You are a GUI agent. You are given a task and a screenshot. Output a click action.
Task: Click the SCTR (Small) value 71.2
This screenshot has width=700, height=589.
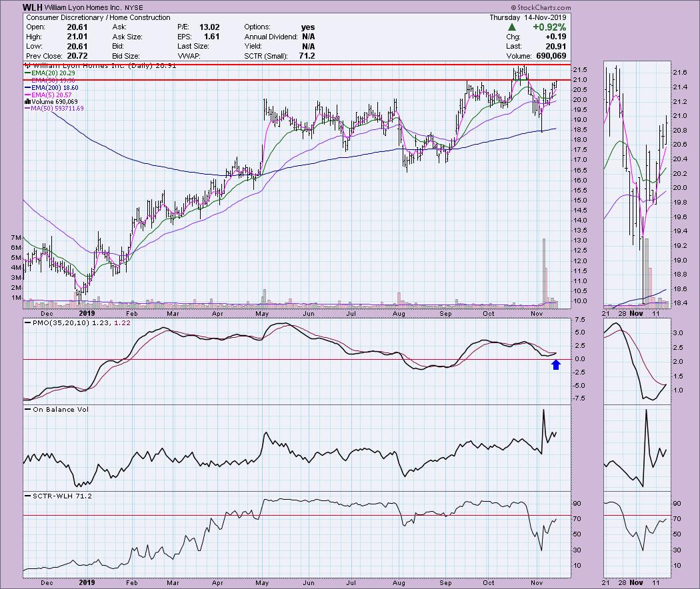tap(307, 56)
